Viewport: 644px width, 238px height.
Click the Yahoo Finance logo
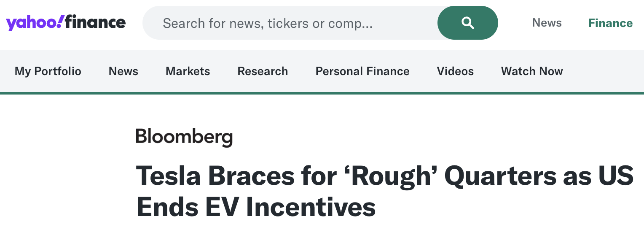tap(66, 23)
